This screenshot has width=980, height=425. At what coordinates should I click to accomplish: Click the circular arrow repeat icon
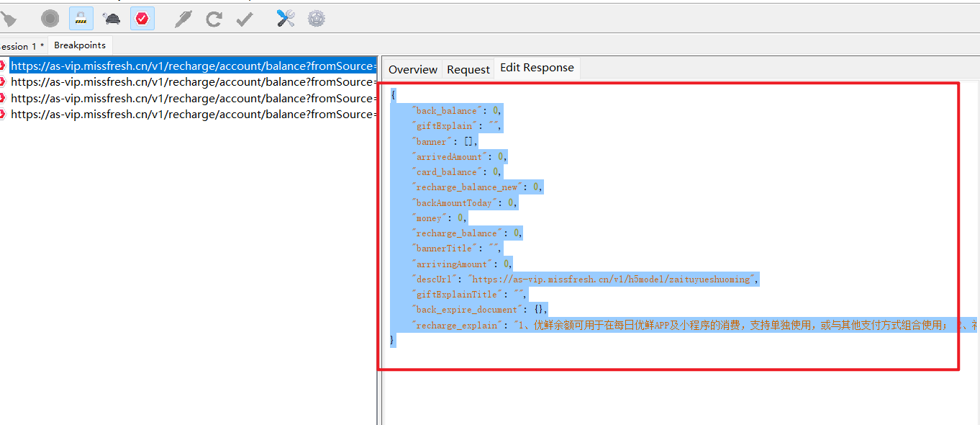coord(214,19)
